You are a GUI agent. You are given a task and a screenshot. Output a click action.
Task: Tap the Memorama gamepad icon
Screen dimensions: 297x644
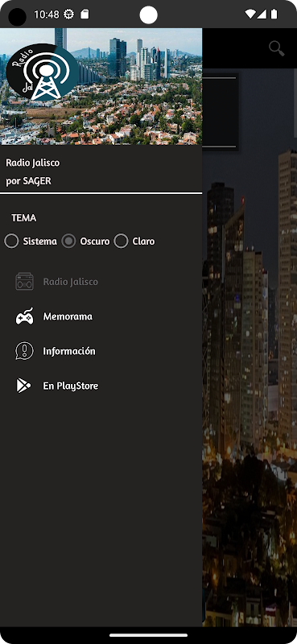[24, 316]
